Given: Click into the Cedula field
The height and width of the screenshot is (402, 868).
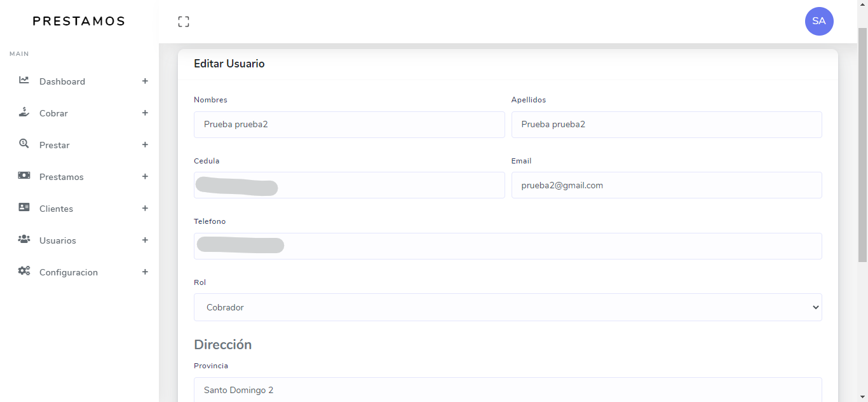Looking at the screenshot, I should pyautogui.click(x=349, y=185).
